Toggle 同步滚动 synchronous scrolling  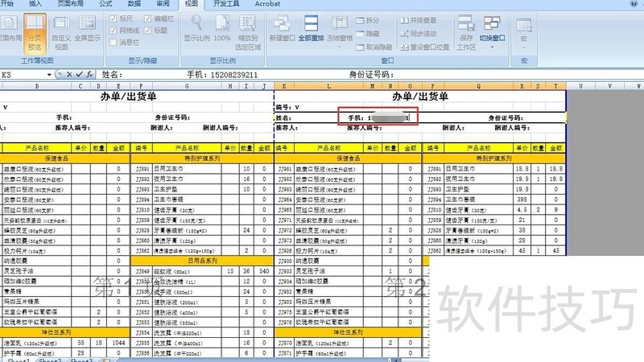click(x=418, y=34)
